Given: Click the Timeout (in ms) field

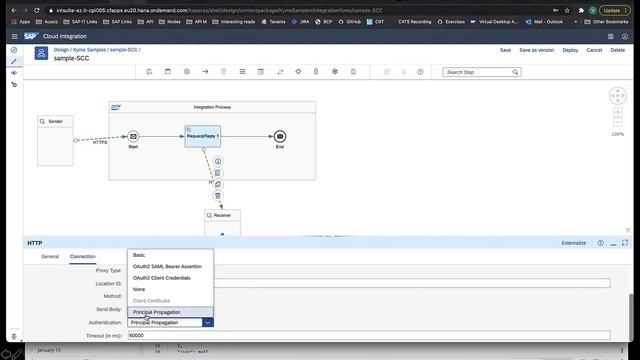Looking at the screenshot, I should [369, 336].
